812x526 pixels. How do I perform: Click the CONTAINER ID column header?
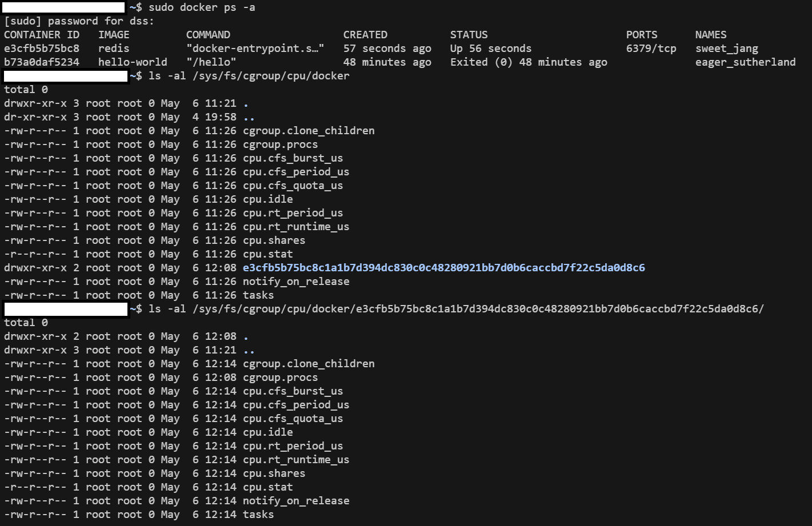(x=42, y=35)
